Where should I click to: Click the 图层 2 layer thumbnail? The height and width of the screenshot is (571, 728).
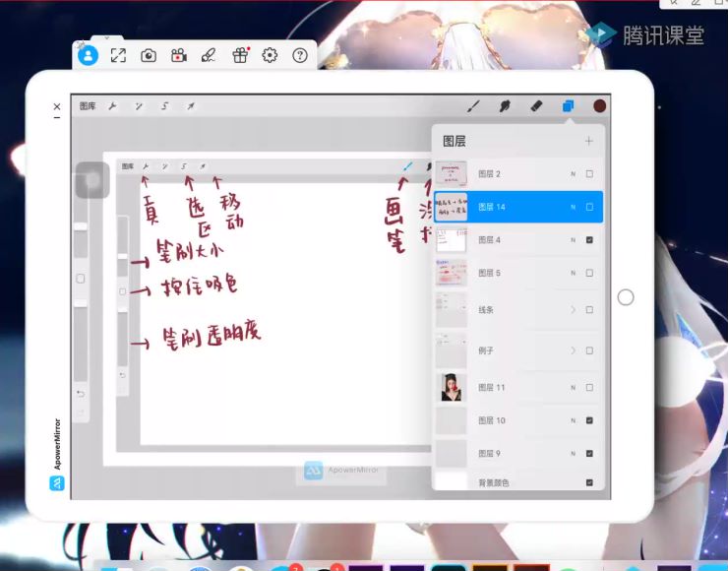click(452, 174)
